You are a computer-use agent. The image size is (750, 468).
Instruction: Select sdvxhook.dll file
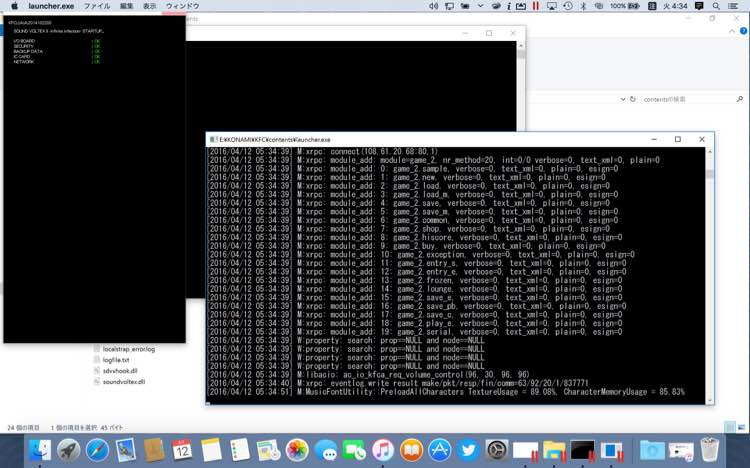tap(120, 371)
